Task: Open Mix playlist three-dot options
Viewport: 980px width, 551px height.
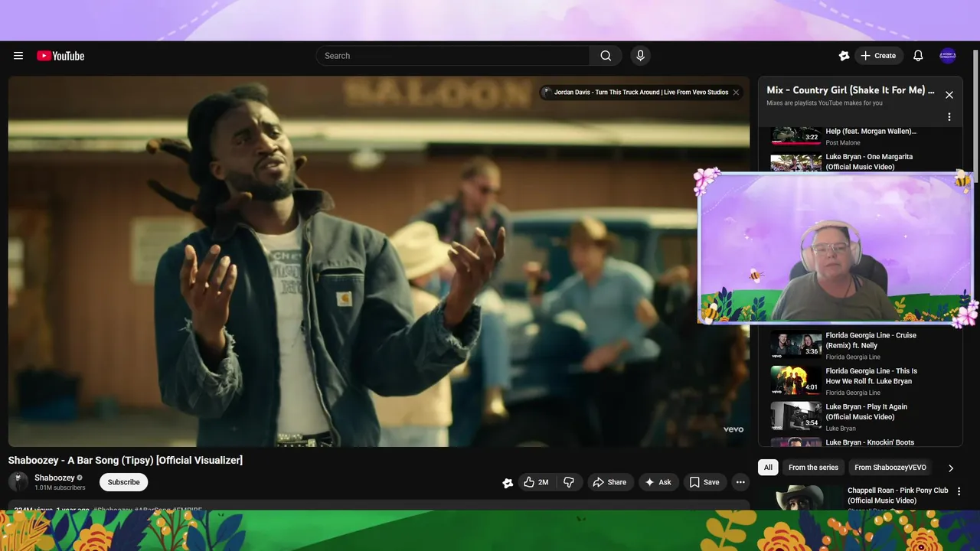Action: click(949, 117)
